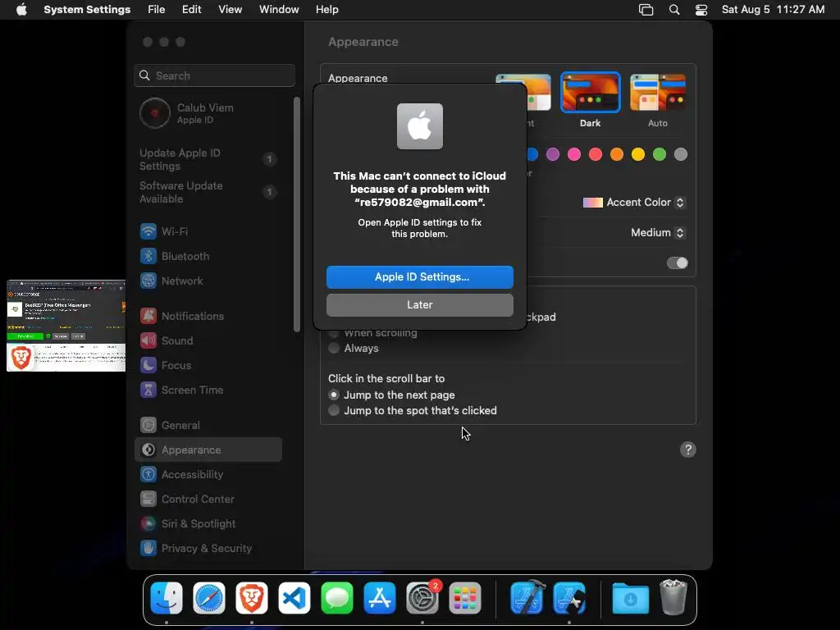The width and height of the screenshot is (840, 630).
Task: Open Trash from the Dock
Action: (x=673, y=597)
